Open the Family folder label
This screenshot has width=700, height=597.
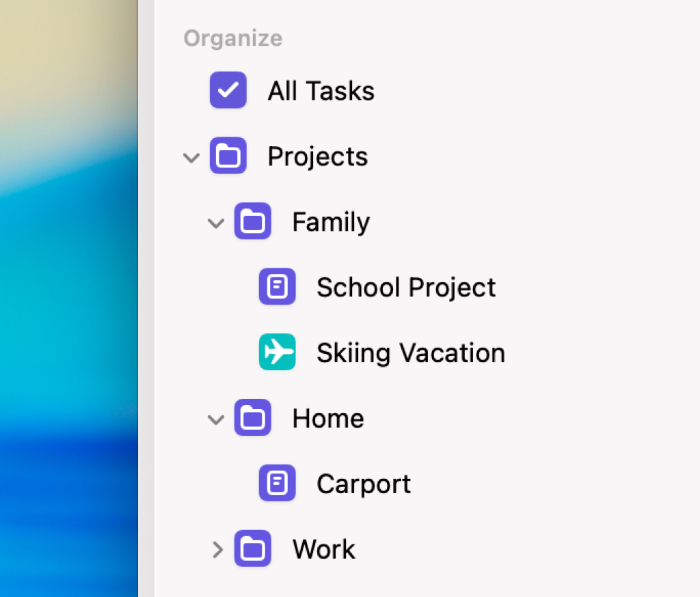click(x=331, y=222)
